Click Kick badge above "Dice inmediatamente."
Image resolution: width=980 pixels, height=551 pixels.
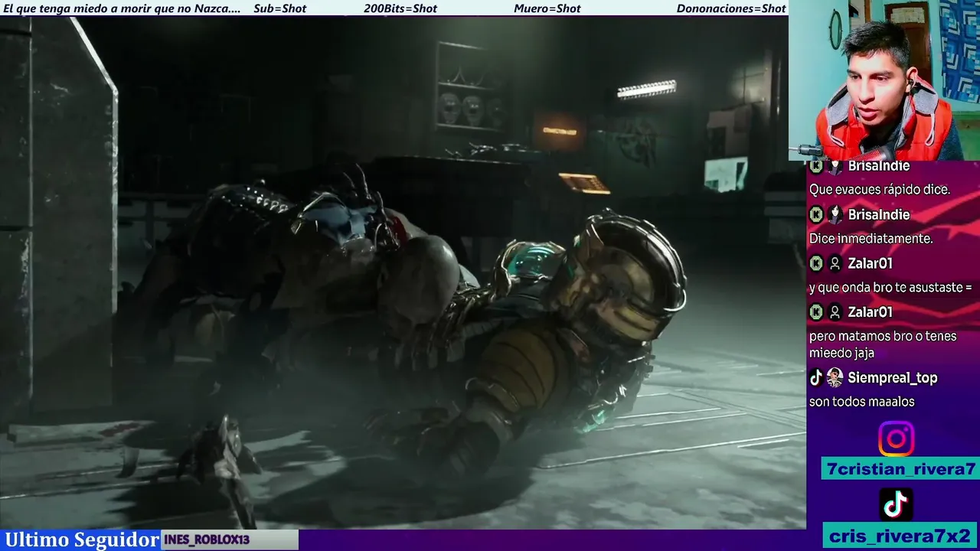[816, 215]
